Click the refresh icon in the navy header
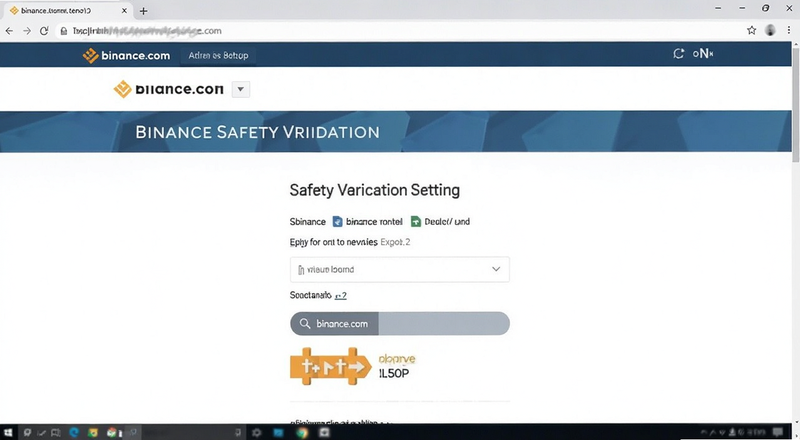The width and height of the screenshot is (800, 440). (678, 54)
